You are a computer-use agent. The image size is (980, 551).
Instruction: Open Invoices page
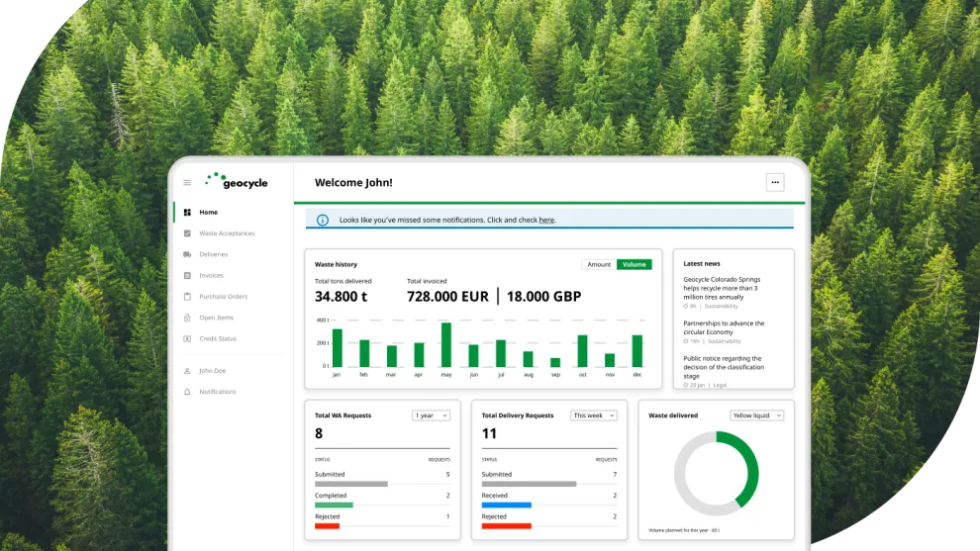[x=211, y=275]
